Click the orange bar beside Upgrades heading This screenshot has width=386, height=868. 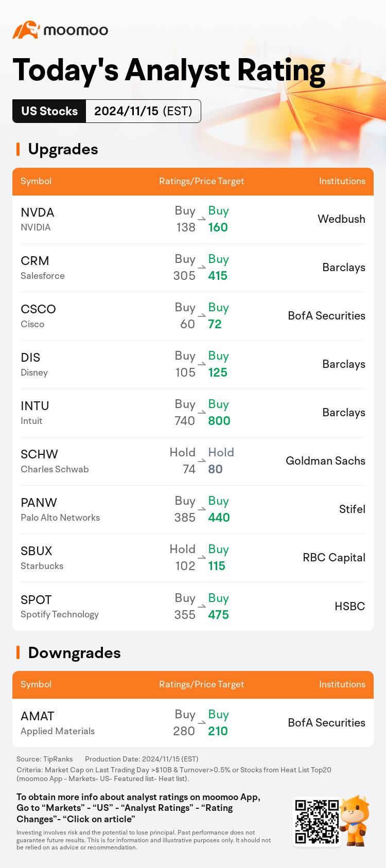click(x=18, y=149)
